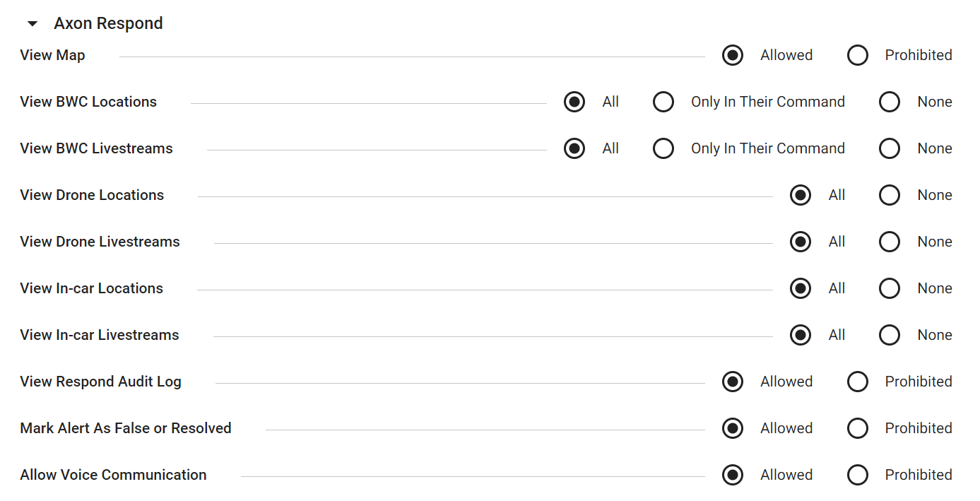Set View BWC Livestreams to Only In Their Command

tap(663, 148)
